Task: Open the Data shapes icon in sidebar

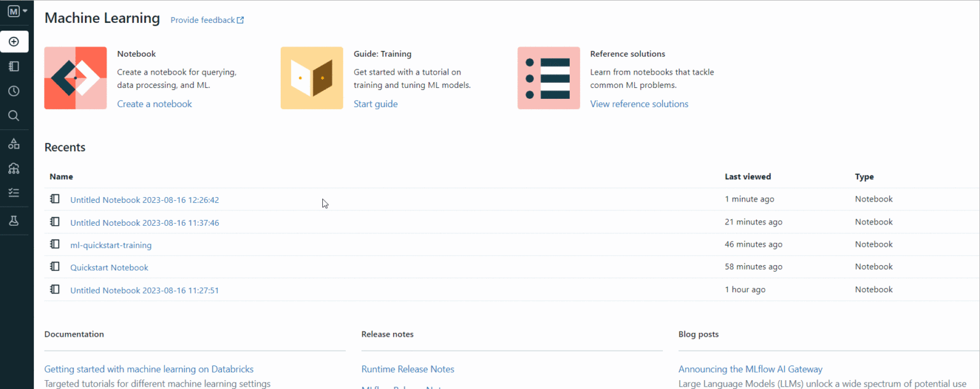Action: (x=14, y=143)
